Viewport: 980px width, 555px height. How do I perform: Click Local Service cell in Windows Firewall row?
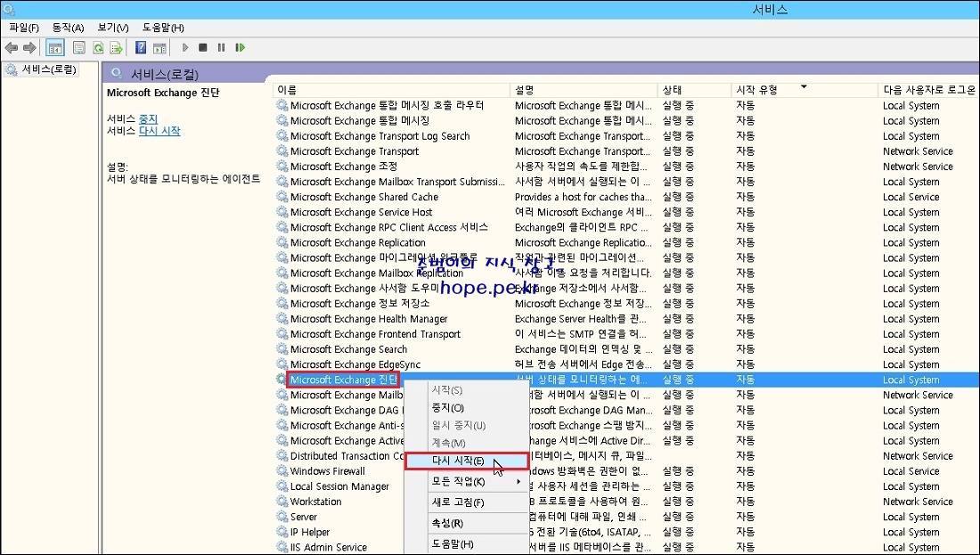[911, 471]
